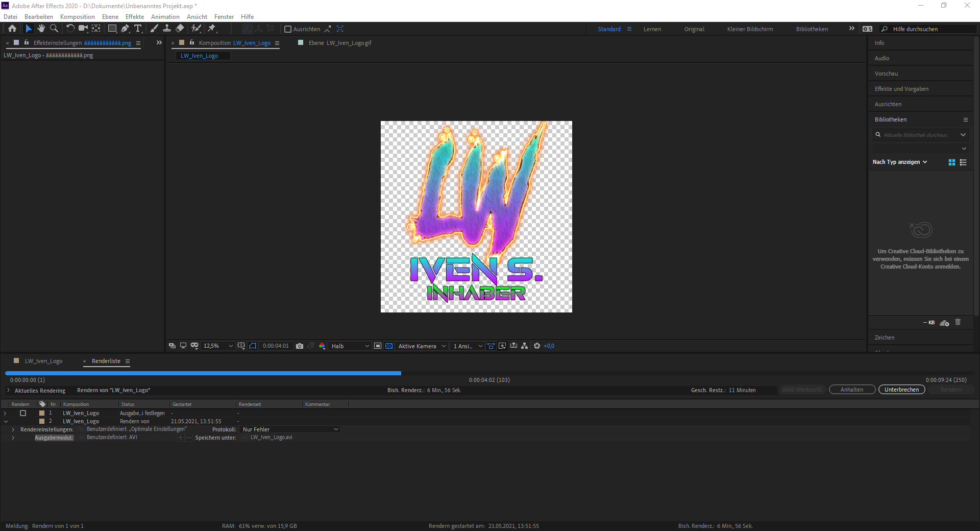Click the Unterbrechen button

901,390
